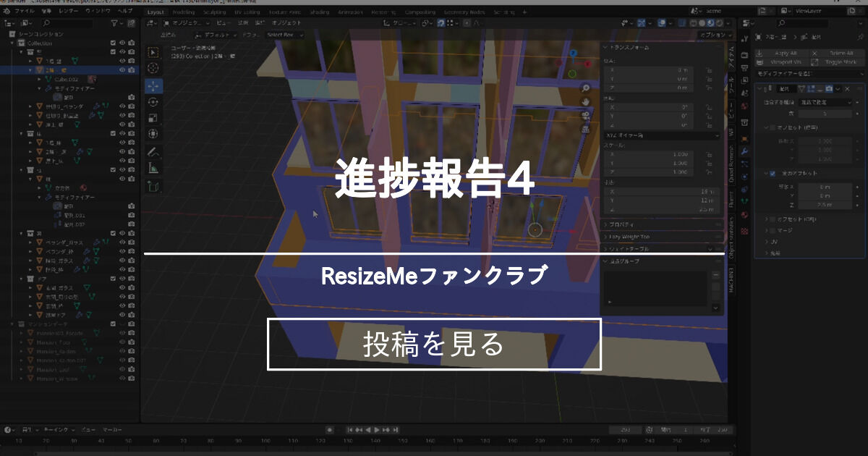Open the レンダー menu in the top bar
Image resolution: width=868 pixels, height=456 pixels.
click(69, 11)
